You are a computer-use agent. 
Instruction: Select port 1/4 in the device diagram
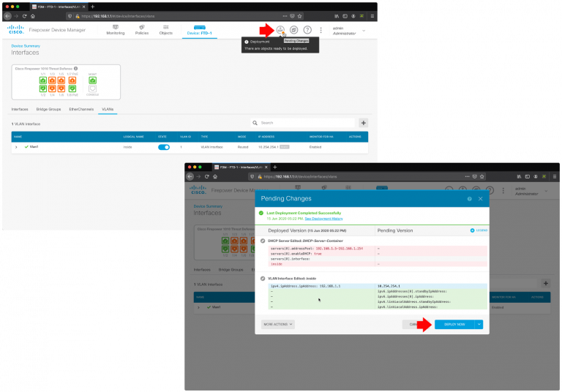[x=53, y=88]
